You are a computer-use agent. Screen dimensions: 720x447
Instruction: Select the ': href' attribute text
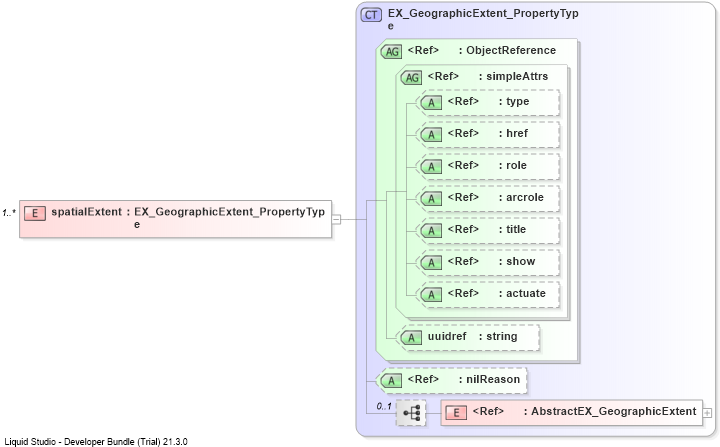[x=513, y=134]
